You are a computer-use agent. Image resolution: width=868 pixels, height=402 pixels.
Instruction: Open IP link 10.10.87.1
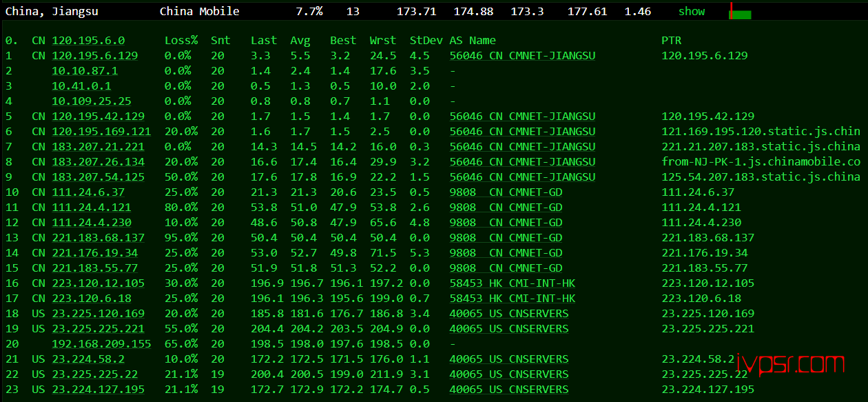(85, 71)
